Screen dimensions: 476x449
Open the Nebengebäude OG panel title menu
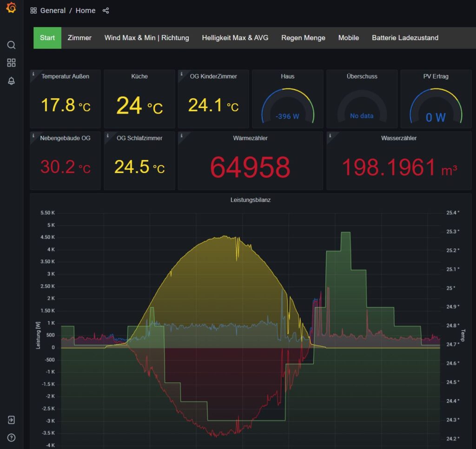65,138
